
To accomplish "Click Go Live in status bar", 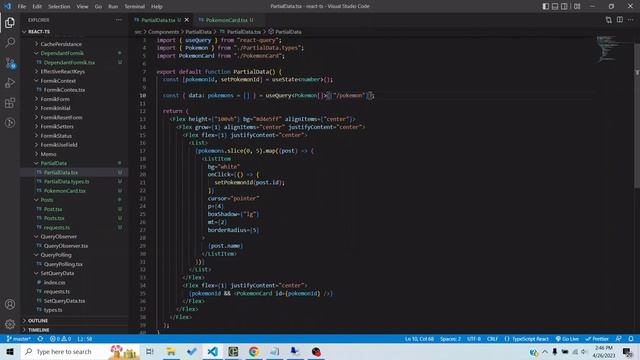I will [567, 339].
